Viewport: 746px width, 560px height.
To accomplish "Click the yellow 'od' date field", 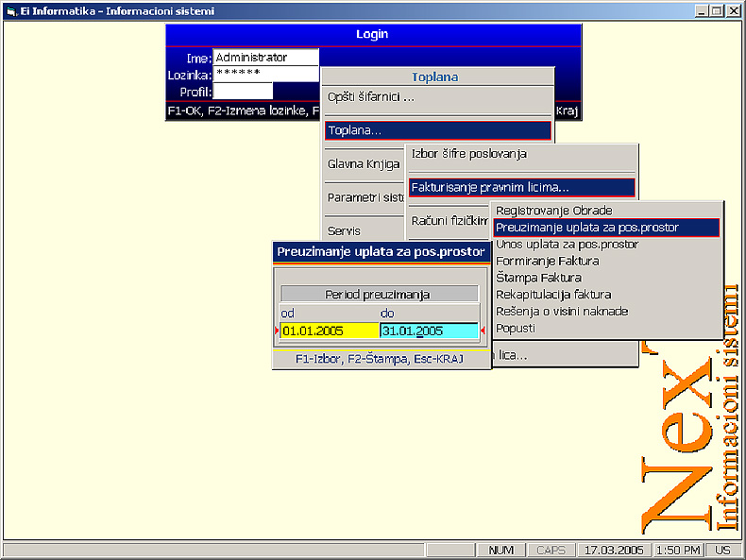I will coord(329,331).
